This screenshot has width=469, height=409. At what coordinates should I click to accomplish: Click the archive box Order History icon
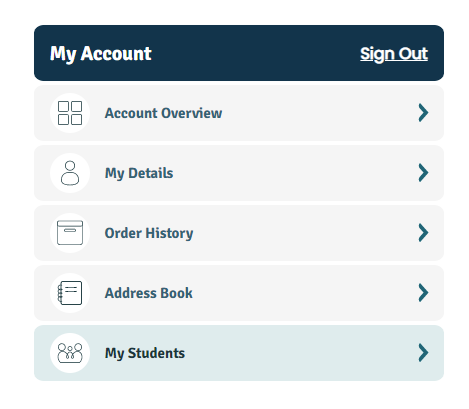coord(70,233)
